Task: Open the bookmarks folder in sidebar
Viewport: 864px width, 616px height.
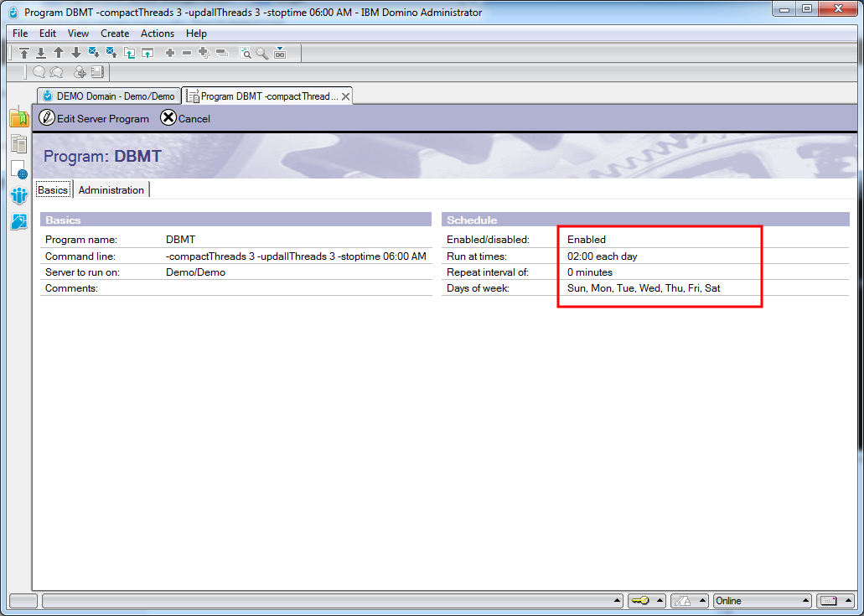Action: coord(18,118)
